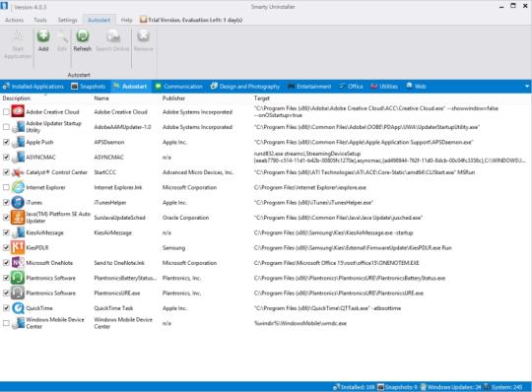532x392 pixels.
Task: Select the SunJavaUpdateSched name cell
Action: click(120, 218)
